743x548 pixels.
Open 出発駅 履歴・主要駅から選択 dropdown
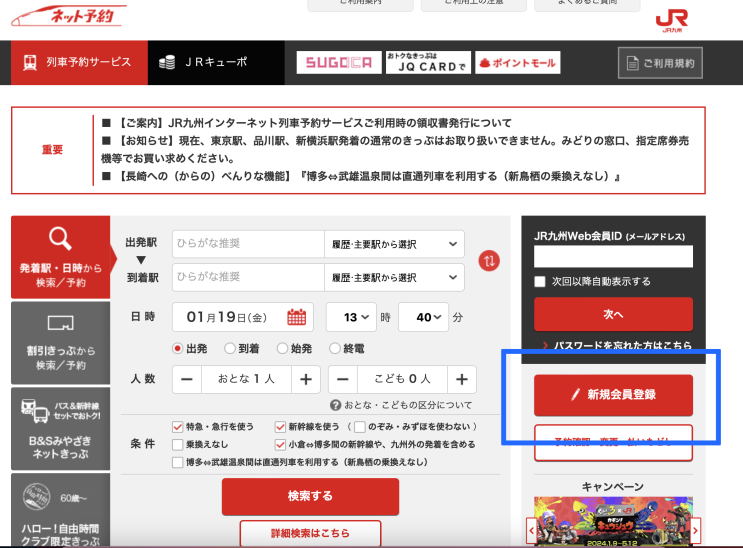394,244
